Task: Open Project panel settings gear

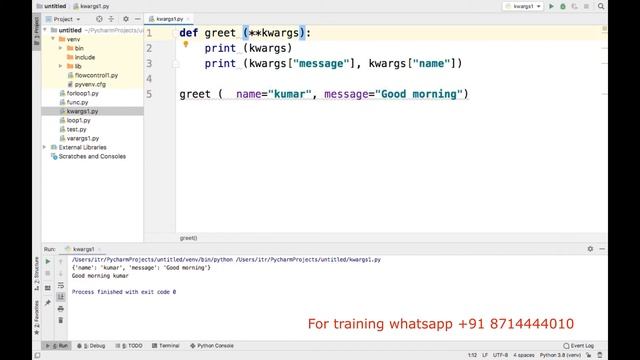Action: coord(126,19)
